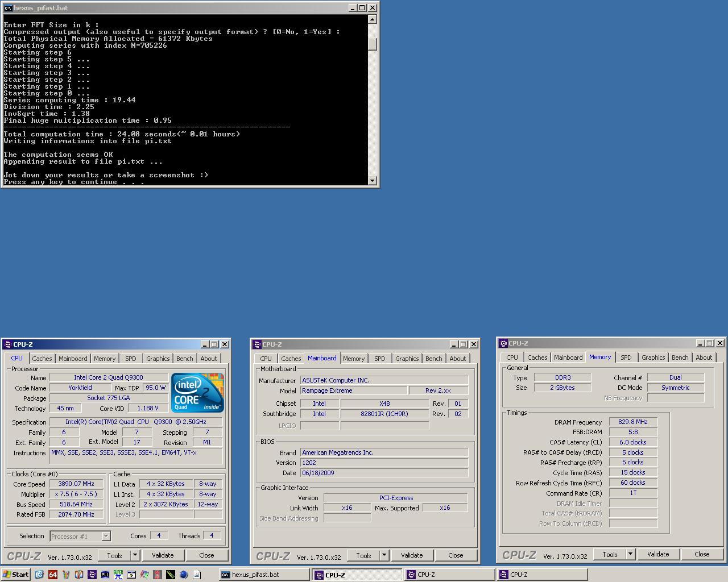Image resolution: width=728 pixels, height=582 pixels.
Task: Click console scrollbar up arrow
Action: 372,19
